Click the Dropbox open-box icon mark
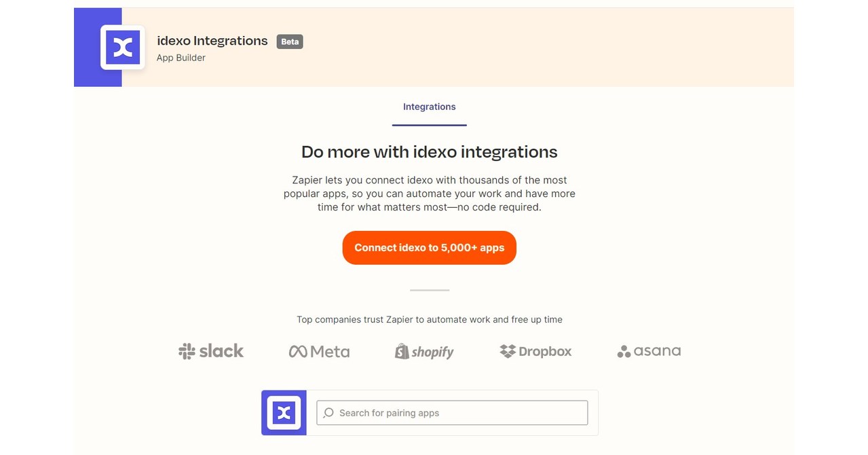 pos(506,350)
